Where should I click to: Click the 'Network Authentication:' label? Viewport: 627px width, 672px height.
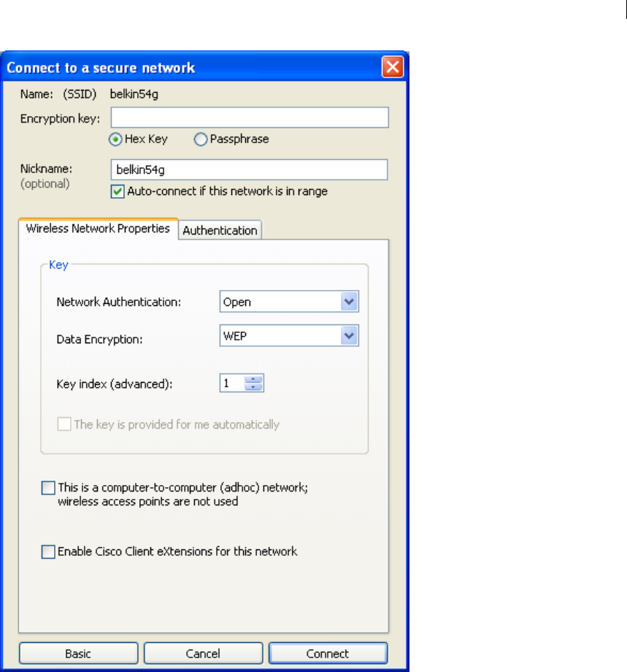(119, 302)
